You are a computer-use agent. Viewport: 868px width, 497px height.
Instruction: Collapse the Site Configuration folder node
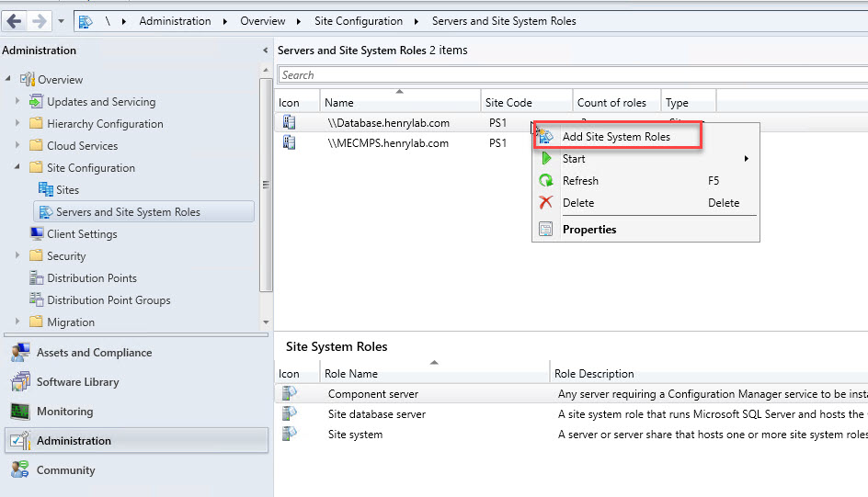click(17, 168)
